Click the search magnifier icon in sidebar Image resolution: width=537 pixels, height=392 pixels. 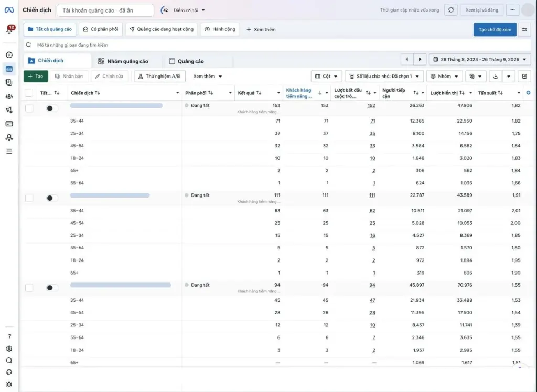[9, 361]
